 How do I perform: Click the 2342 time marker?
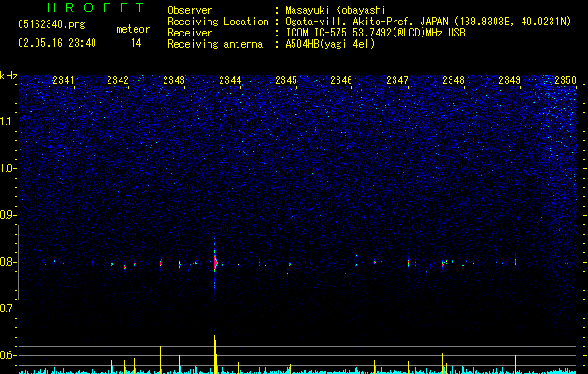pyautogui.click(x=118, y=80)
